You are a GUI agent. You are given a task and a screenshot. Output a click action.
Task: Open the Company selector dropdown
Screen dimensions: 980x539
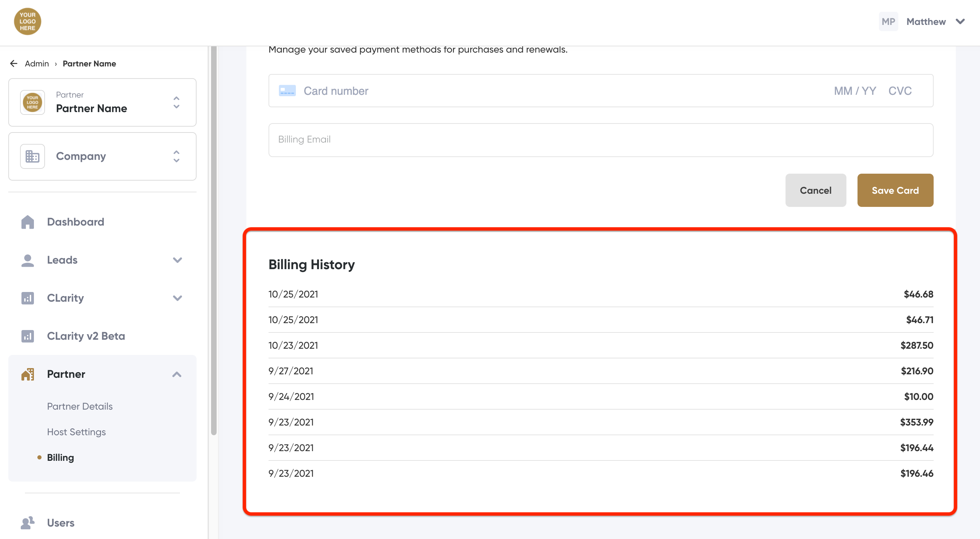[176, 156]
